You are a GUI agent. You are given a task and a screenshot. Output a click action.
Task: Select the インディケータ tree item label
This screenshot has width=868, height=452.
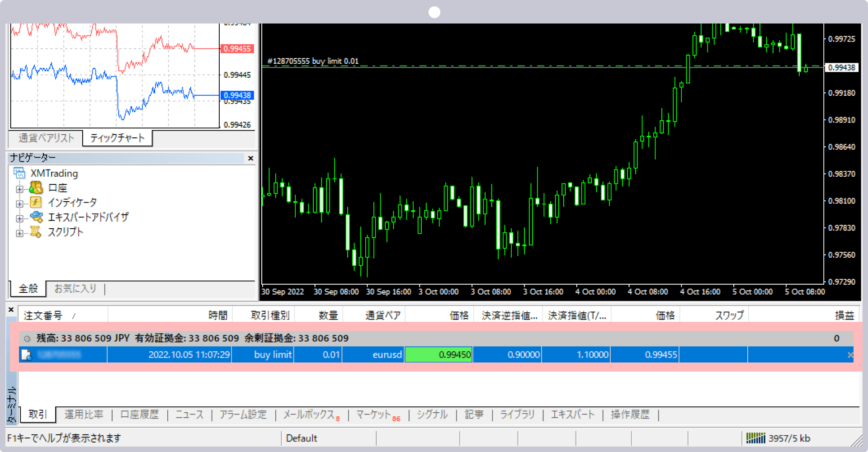(72, 202)
